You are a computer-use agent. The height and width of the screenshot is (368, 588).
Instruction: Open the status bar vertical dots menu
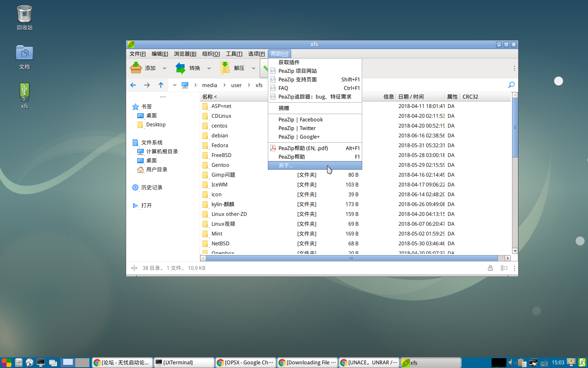[514, 268]
